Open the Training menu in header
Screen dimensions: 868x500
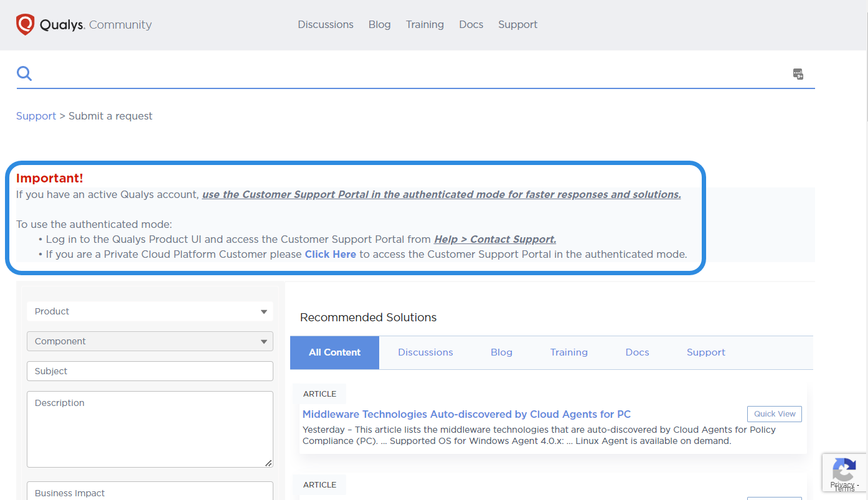425,24
